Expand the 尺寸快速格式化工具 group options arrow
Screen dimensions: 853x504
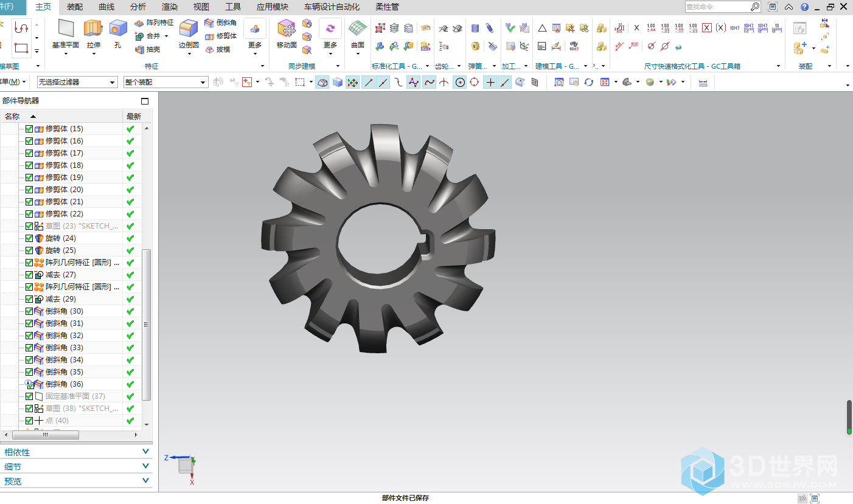click(x=778, y=66)
